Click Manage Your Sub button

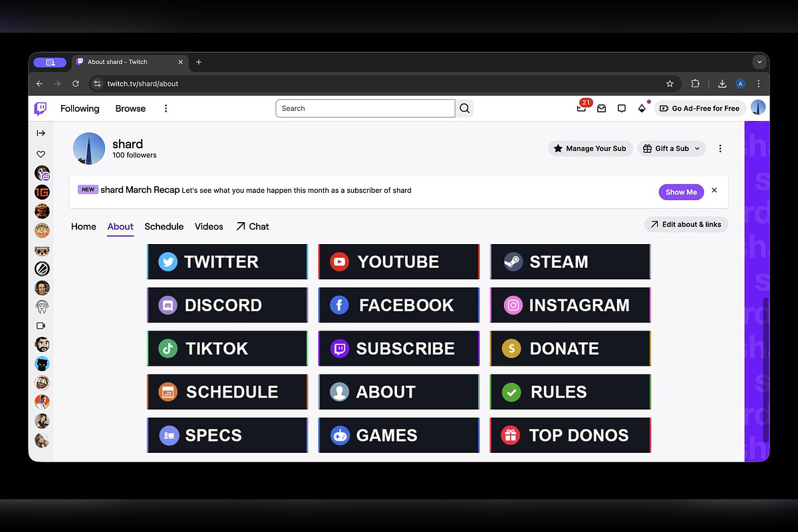(590, 148)
